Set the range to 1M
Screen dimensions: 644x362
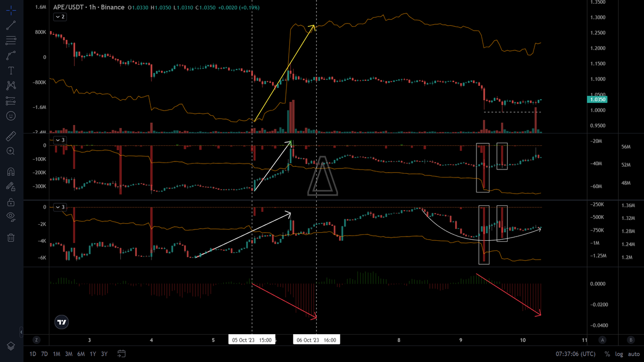coord(56,354)
